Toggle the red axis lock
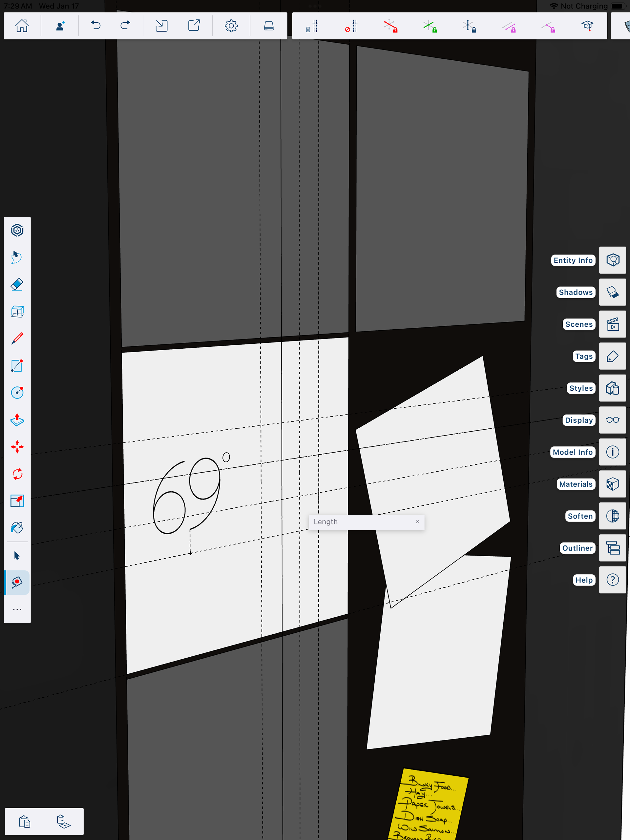The image size is (630, 840). click(390, 26)
